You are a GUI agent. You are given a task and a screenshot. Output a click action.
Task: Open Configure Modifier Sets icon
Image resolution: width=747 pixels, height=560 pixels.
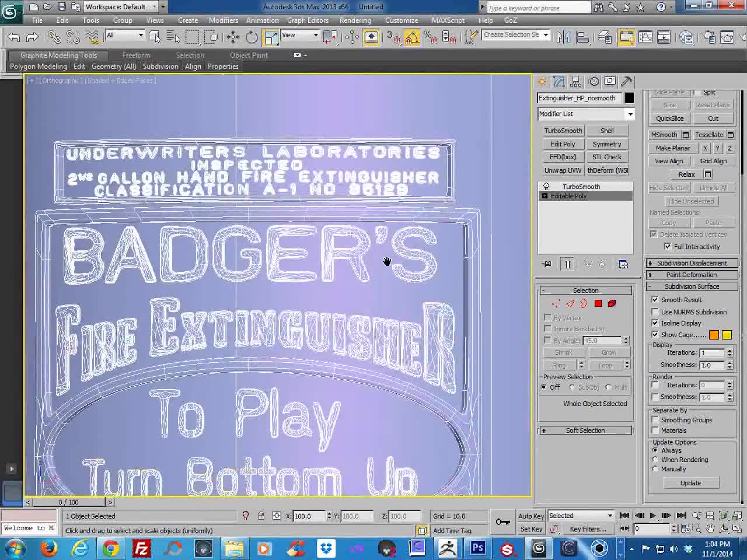(623, 264)
